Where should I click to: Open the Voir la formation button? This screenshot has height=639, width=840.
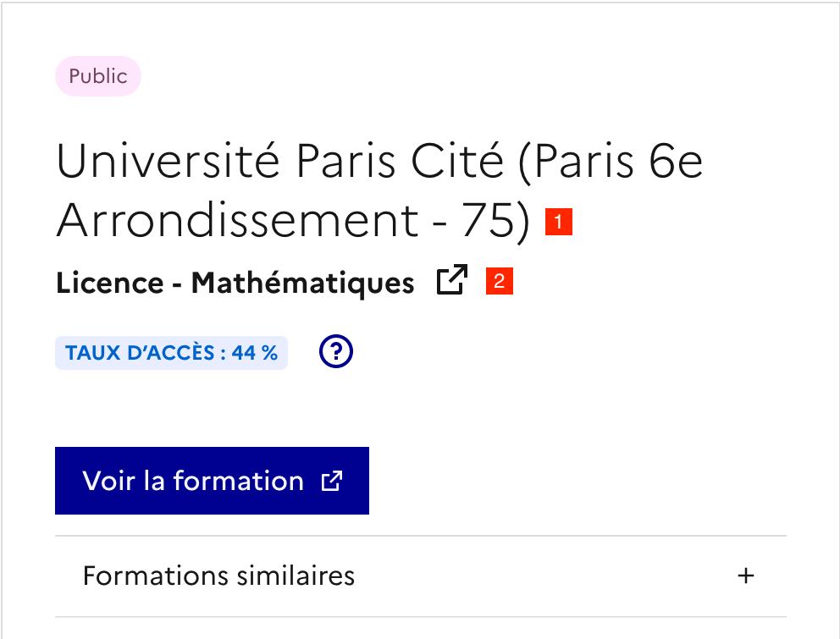212,481
